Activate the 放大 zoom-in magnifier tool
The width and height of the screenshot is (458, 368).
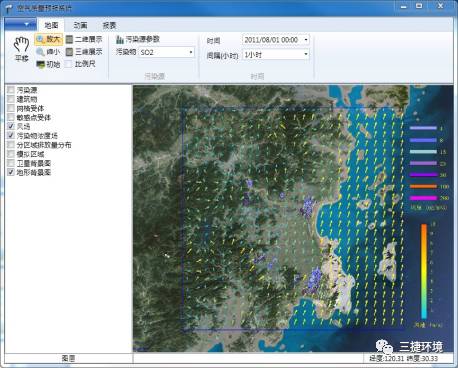pos(49,39)
